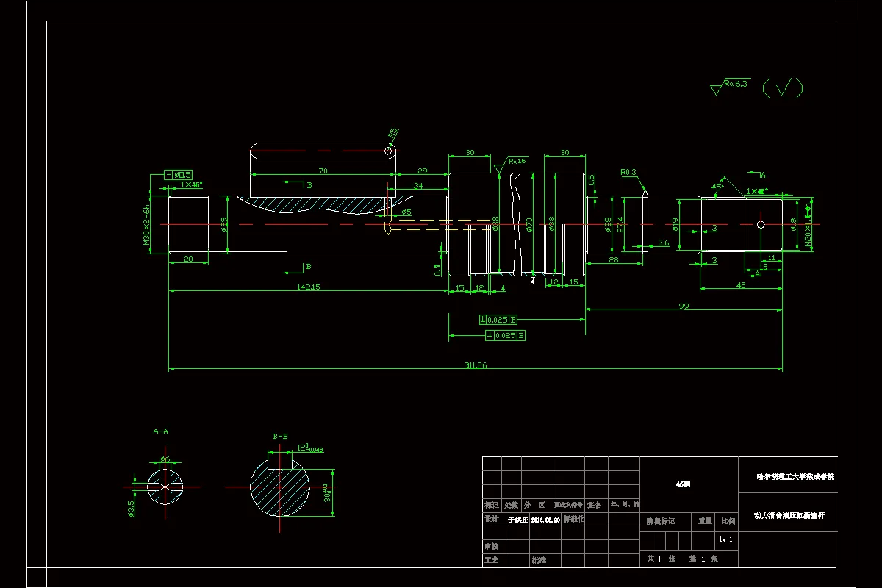The height and width of the screenshot is (588, 882).
Task: Select the 工艺 row label
Action: 492,560
